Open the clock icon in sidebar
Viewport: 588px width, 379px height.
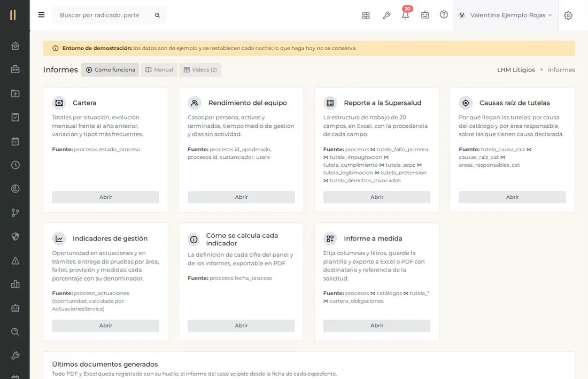click(x=15, y=165)
